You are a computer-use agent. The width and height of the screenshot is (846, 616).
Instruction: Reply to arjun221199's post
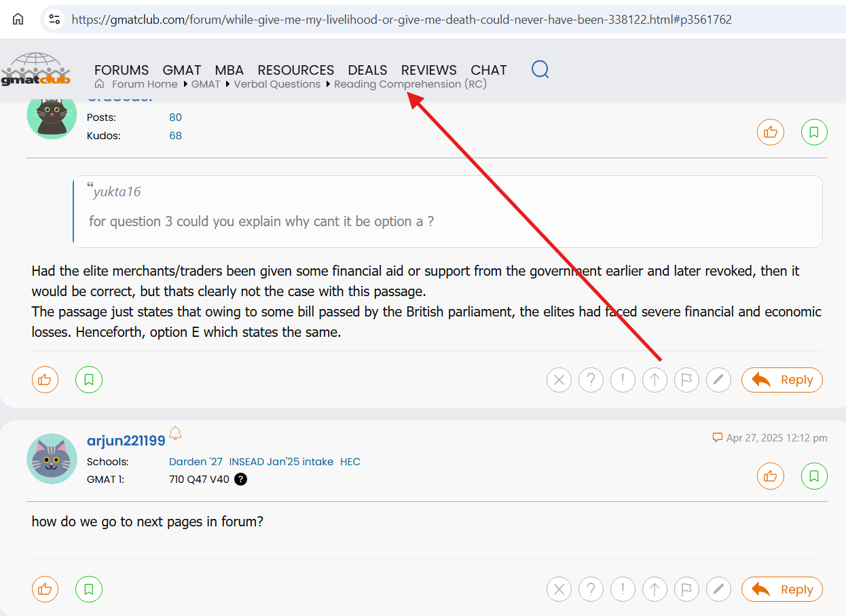click(x=781, y=590)
